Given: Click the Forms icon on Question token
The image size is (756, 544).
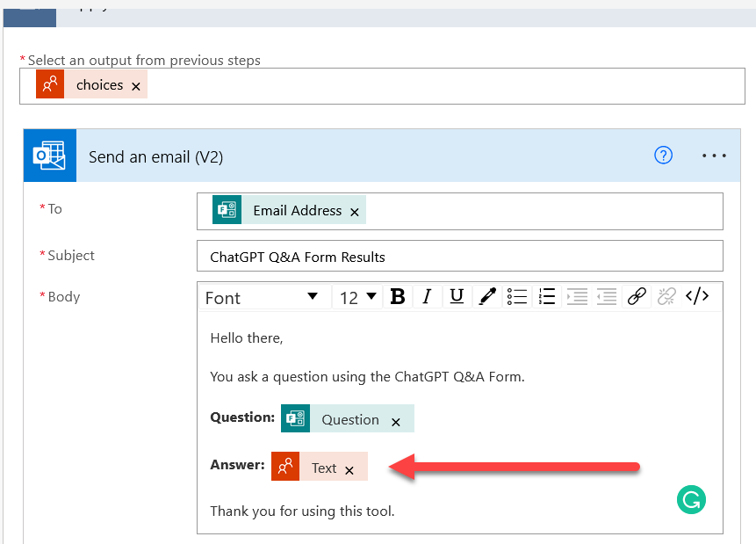Looking at the screenshot, I should (x=296, y=418).
